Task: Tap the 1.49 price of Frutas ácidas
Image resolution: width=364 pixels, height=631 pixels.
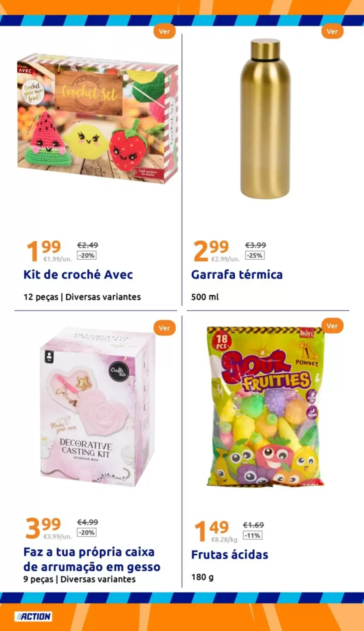Action: (212, 531)
